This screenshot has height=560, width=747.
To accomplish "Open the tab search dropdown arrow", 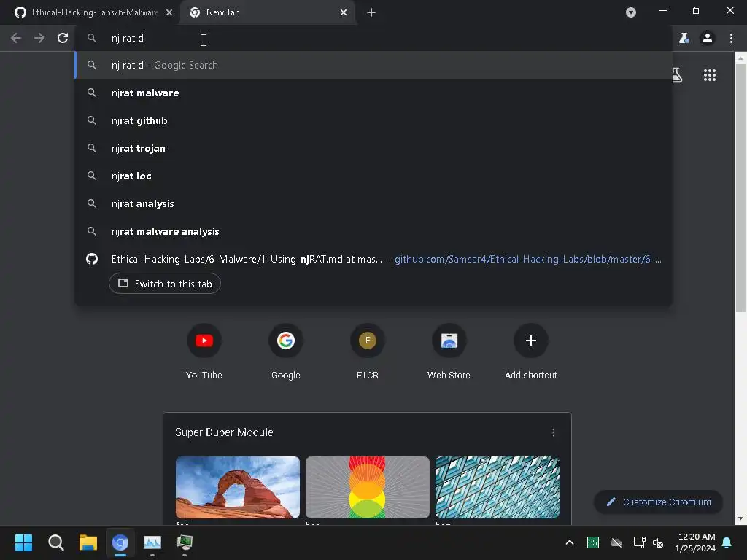I will coord(631,12).
